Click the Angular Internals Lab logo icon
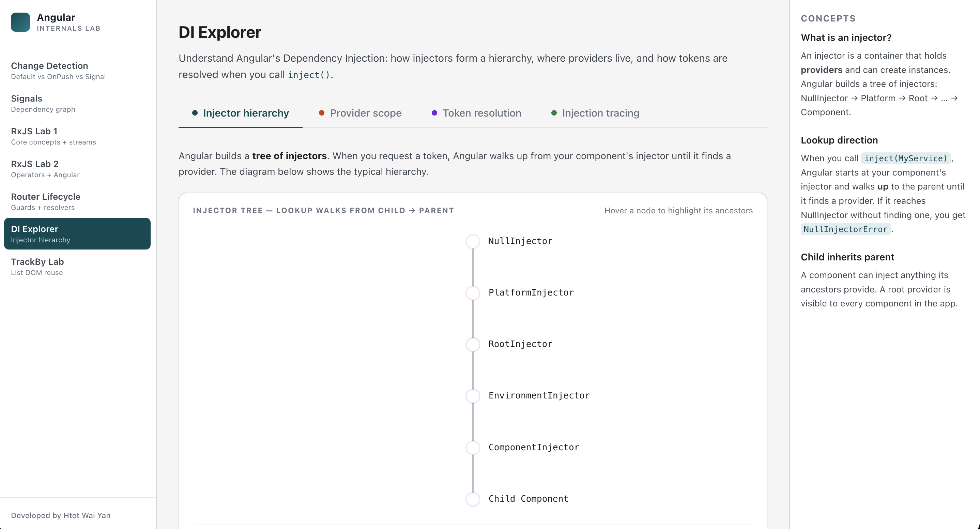Viewport: 980px width, 529px height. pos(20,22)
